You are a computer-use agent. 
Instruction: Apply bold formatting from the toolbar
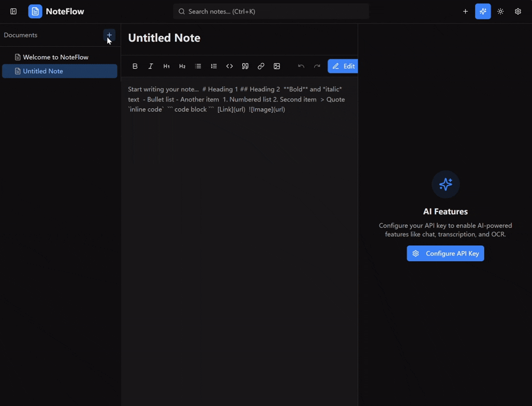pos(135,66)
